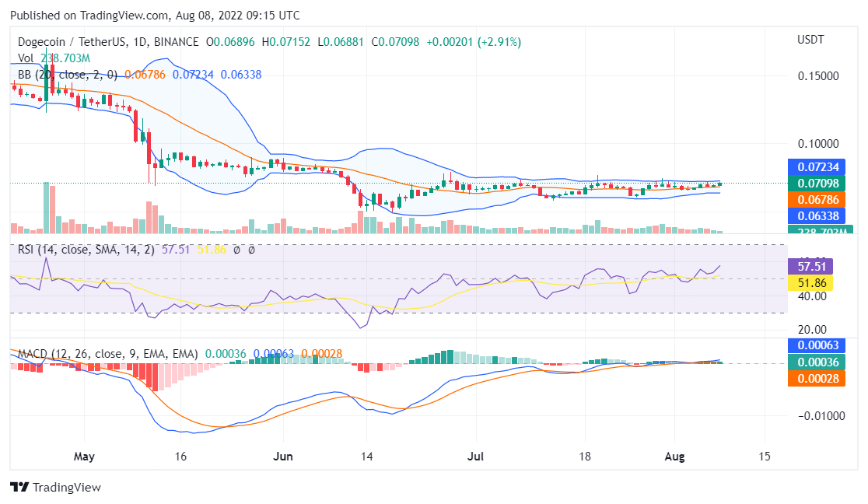Select the green last-price badge showing 0.07098
This screenshot has height=504, width=868.
point(817,183)
